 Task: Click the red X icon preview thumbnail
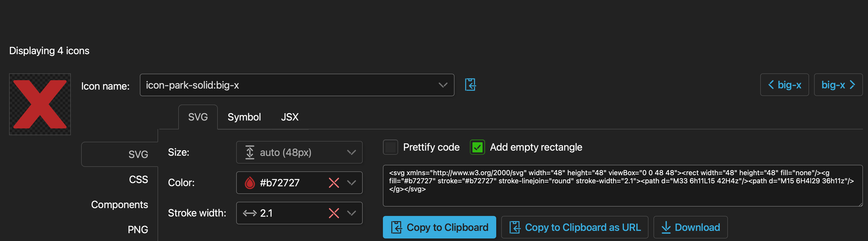tap(40, 104)
